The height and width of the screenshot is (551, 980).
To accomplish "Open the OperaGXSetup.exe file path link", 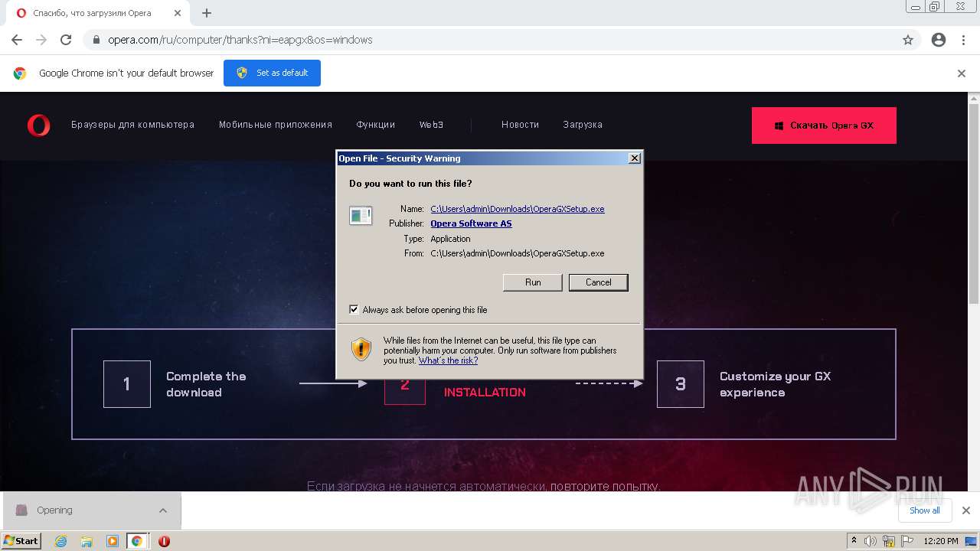I will click(x=518, y=209).
